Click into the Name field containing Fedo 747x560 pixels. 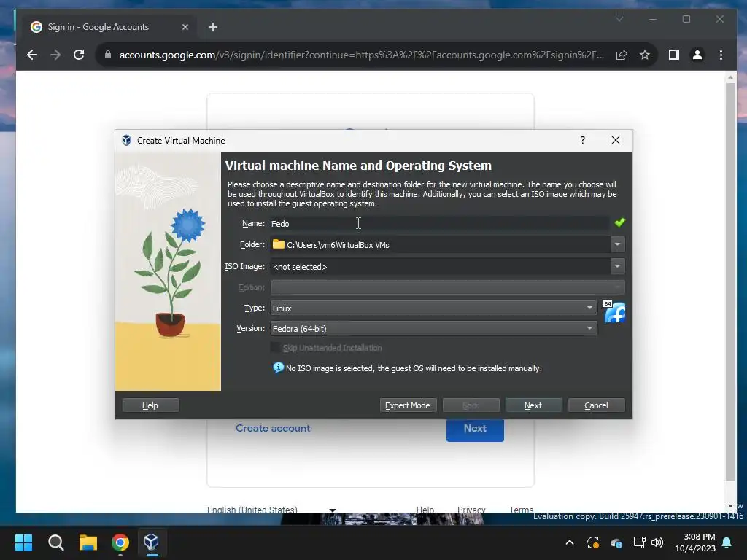coord(439,223)
